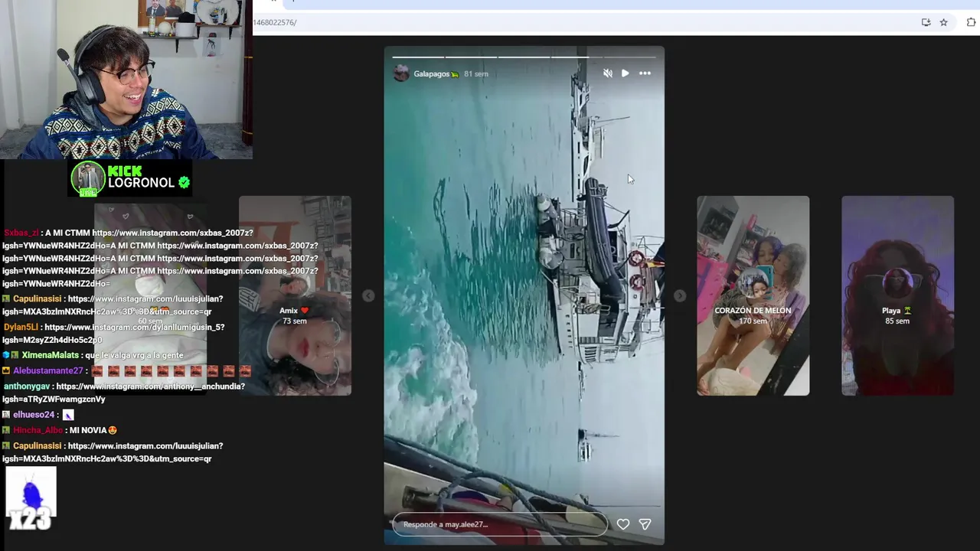Unmute the story audio speaker icon

[x=607, y=73]
